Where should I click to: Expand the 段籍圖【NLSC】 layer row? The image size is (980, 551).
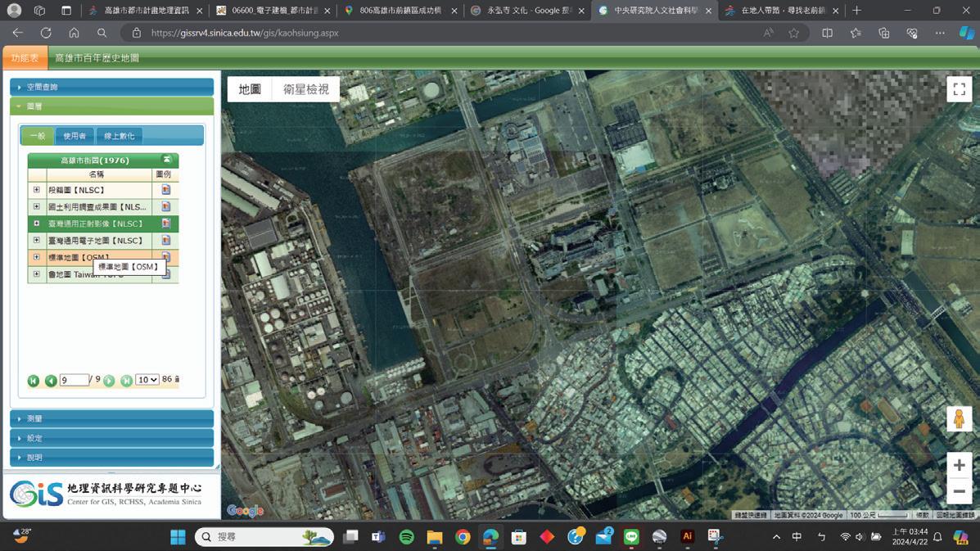37,190
